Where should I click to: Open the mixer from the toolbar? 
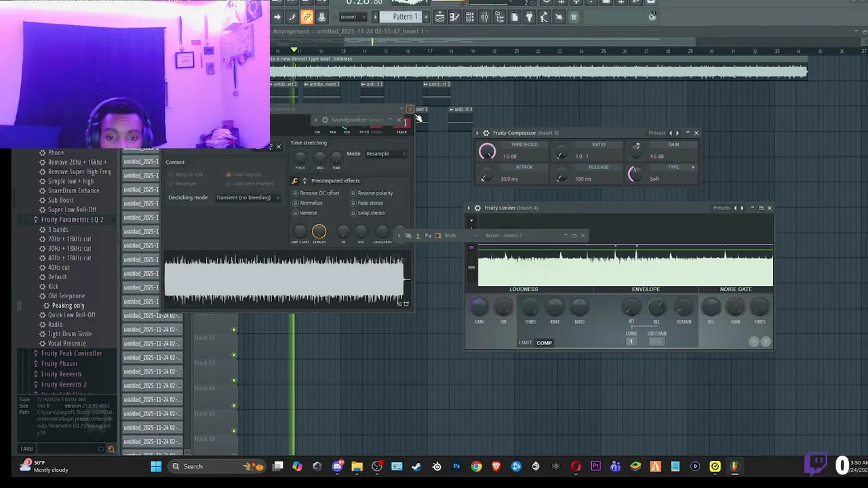[x=484, y=17]
